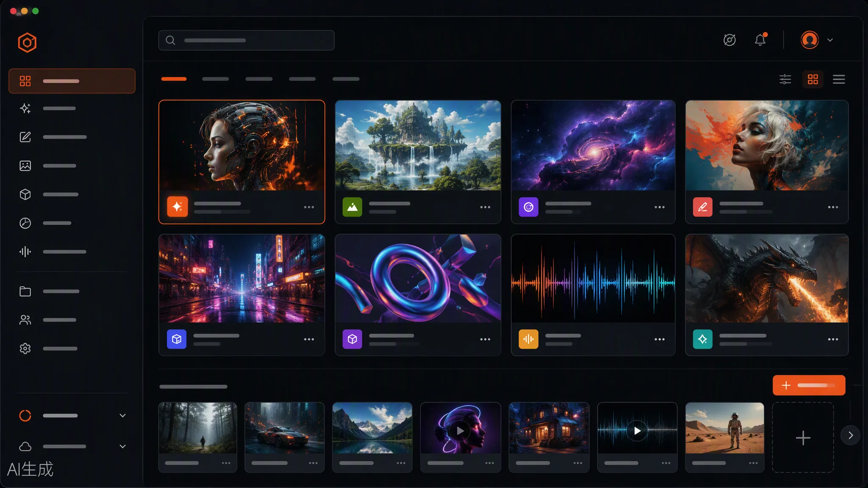The width and height of the screenshot is (868, 488).
Task: Open the three-dot menu on dragon card
Action: [833, 339]
